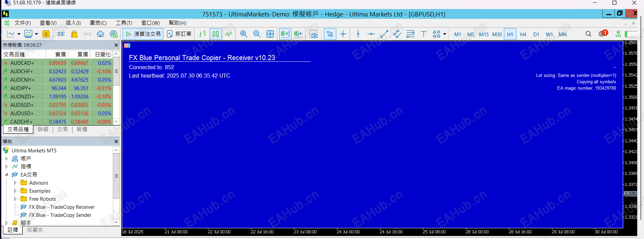Click the signal subscribe radar icon

click(114, 34)
